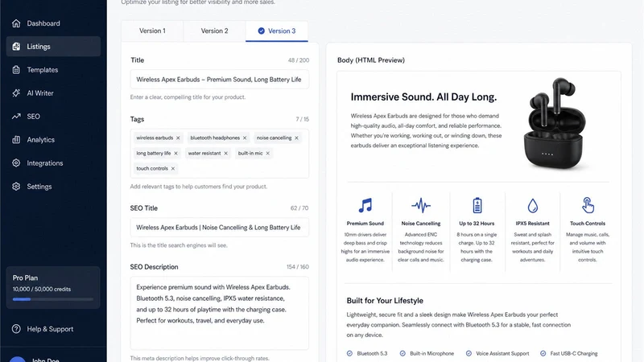Go to AI Writer section
This screenshot has height=362, width=644.
click(x=53, y=93)
